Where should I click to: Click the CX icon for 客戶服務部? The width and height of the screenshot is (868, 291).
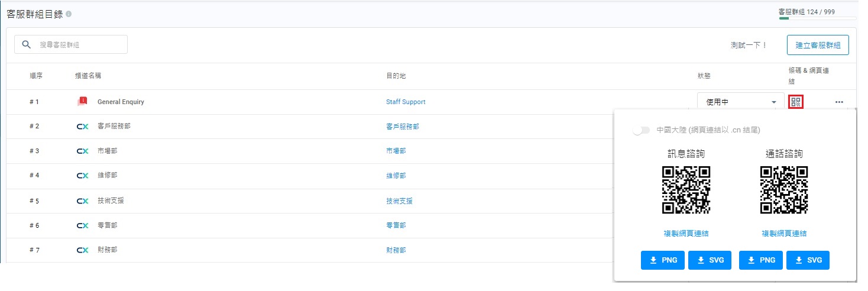tap(83, 127)
